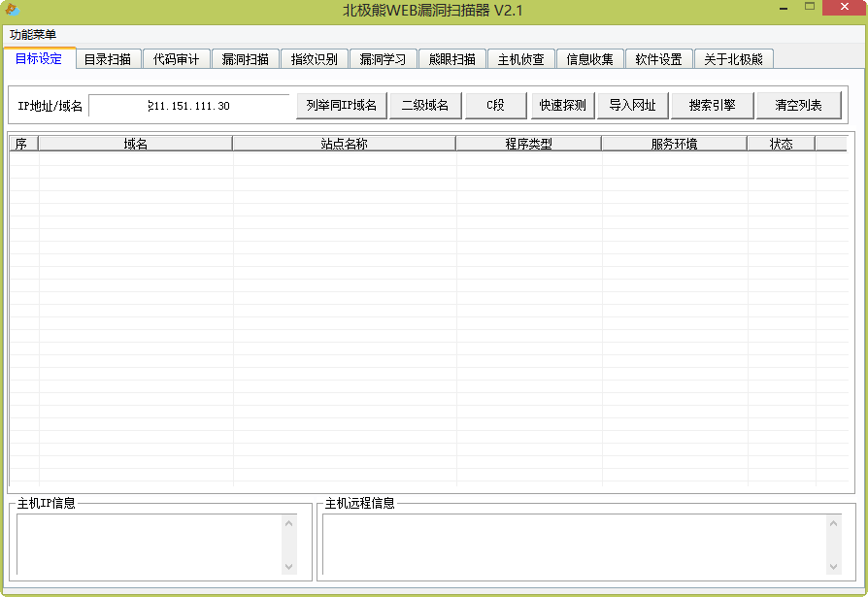Viewport: 868px width, 597px height.
Task: Start 快速探测 quick detection
Action: pyautogui.click(x=562, y=106)
